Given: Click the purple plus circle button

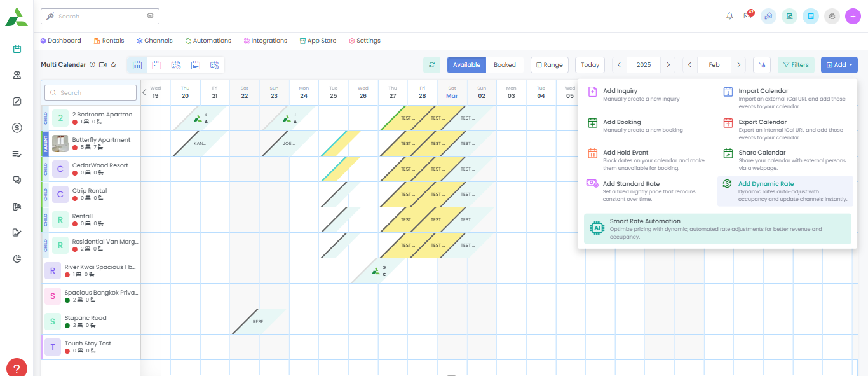Looking at the screenshot, I should click(853, 17).
